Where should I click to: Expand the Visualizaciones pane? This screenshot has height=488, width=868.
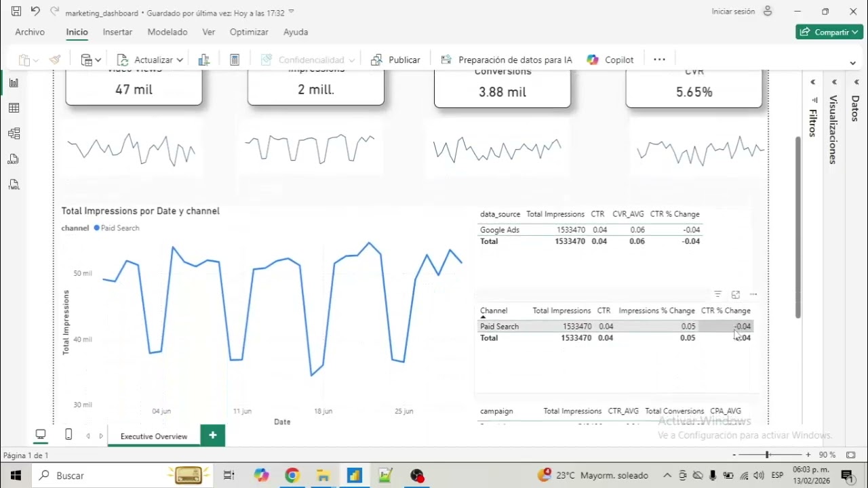(x=835, y=82)
